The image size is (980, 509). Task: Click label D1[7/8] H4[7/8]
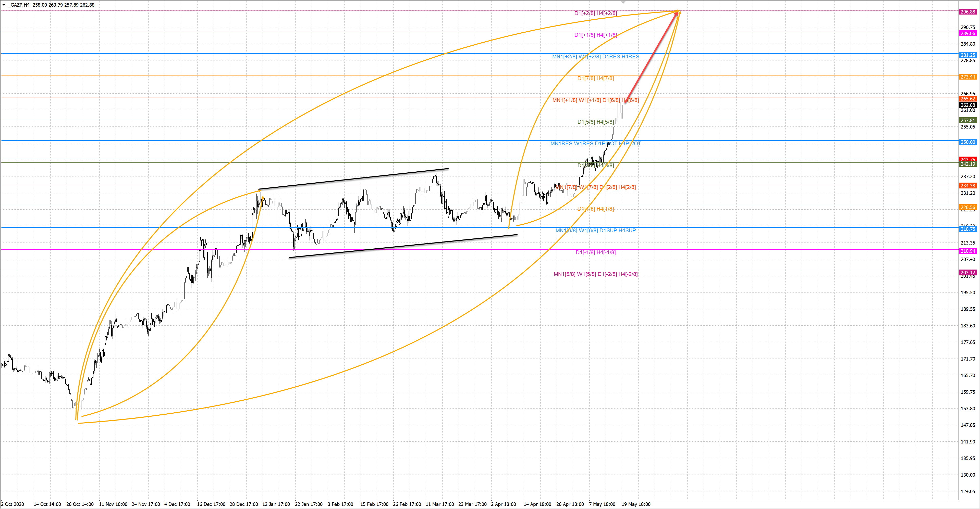coord(595,78)
